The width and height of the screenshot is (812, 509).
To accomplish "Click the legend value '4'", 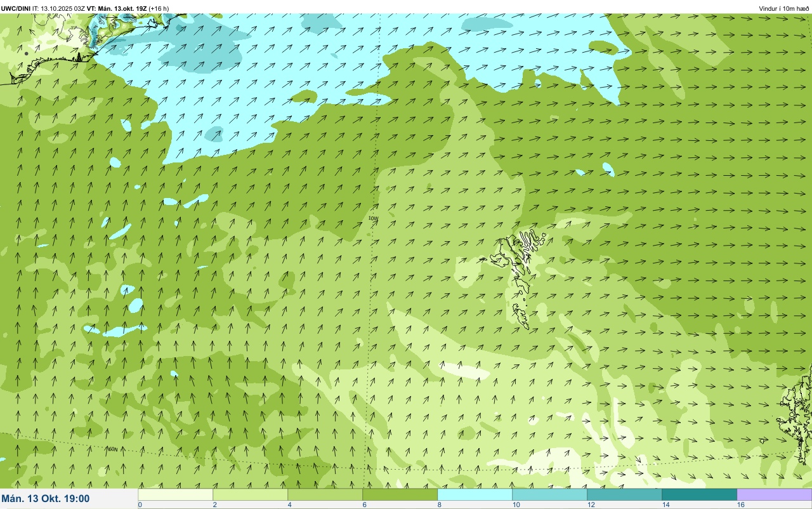I will [x=289, y=505].
